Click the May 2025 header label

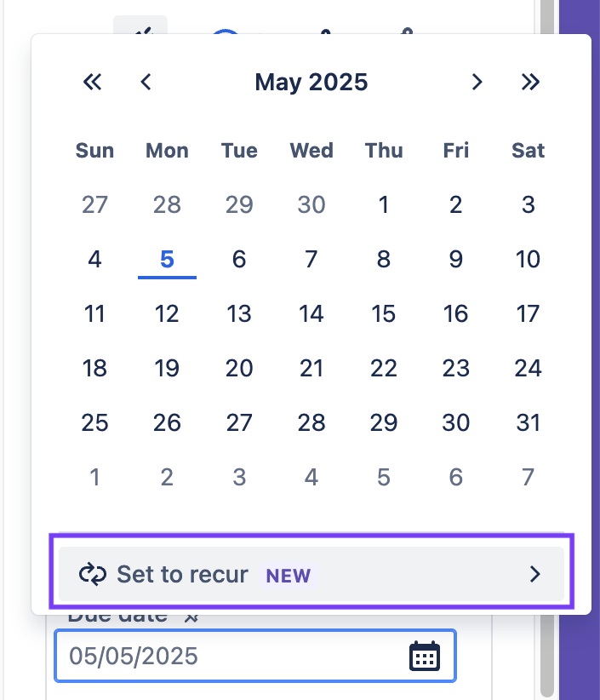[x=311, y=82]
